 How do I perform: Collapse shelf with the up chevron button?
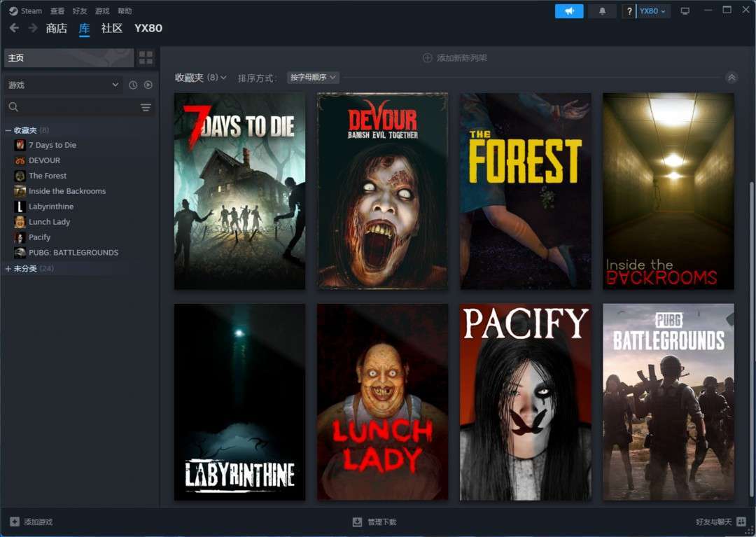tap(731, 78)
